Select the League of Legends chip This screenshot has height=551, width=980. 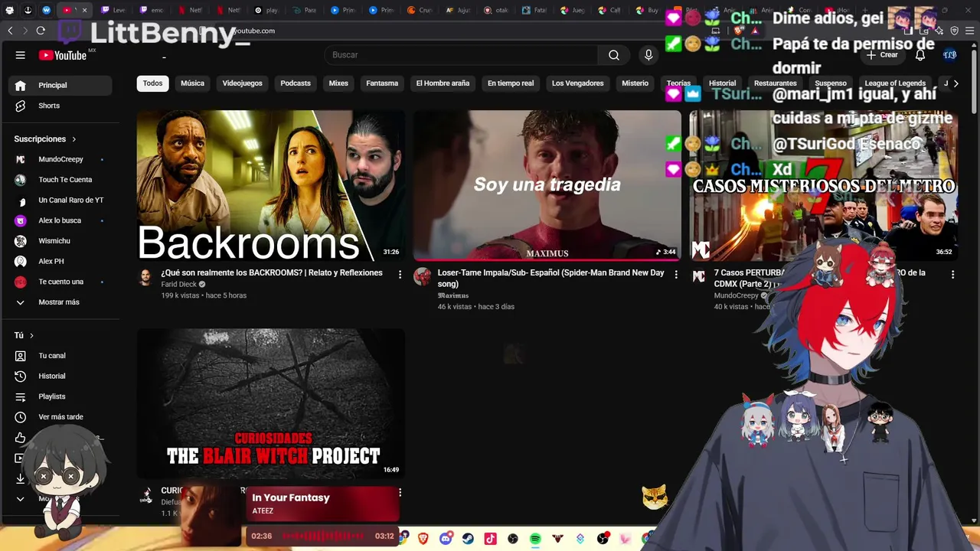pyautogui.click(x=895, y=83)
